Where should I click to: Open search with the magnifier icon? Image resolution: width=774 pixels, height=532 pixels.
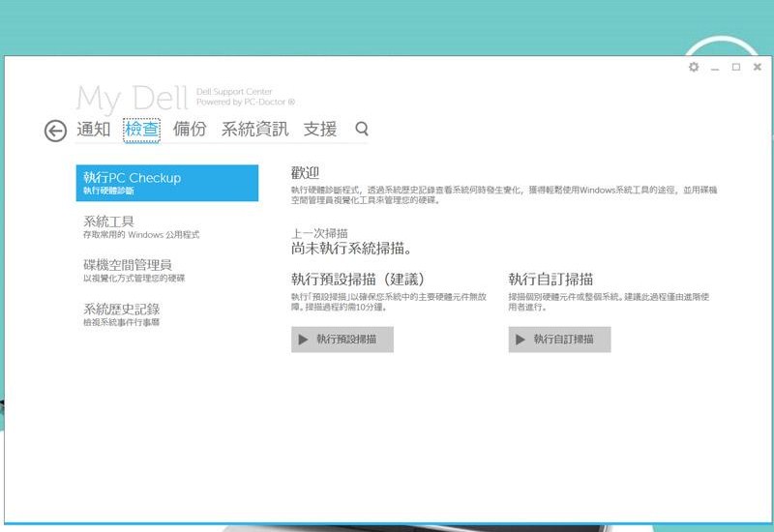tap(362, 129)
